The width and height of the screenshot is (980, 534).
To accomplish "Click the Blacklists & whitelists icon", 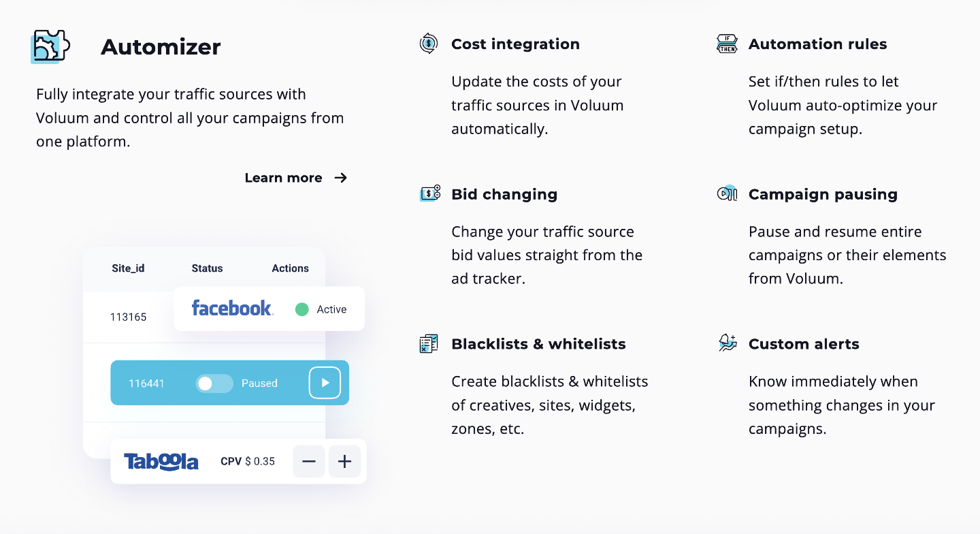I will 429,343.
